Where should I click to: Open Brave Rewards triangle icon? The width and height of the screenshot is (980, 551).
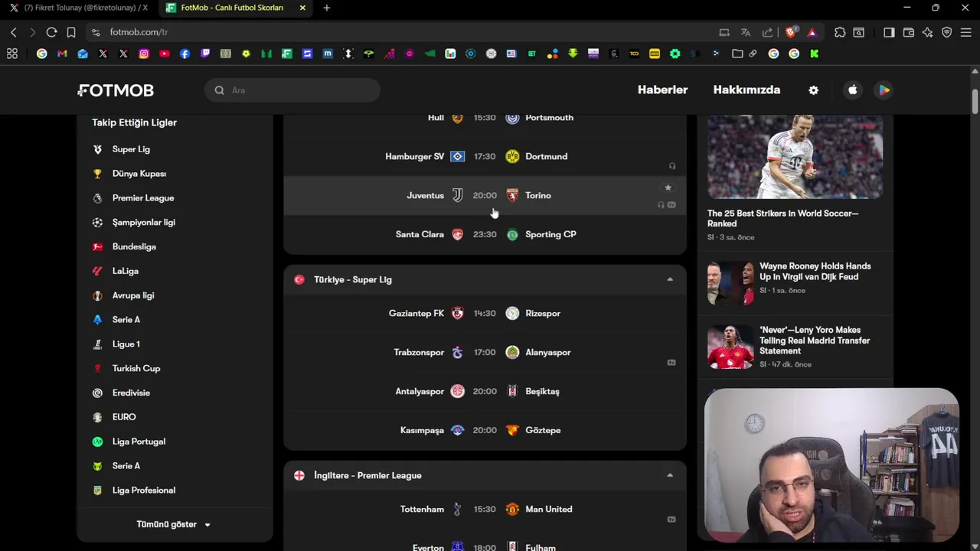click(x=812, y=32)
